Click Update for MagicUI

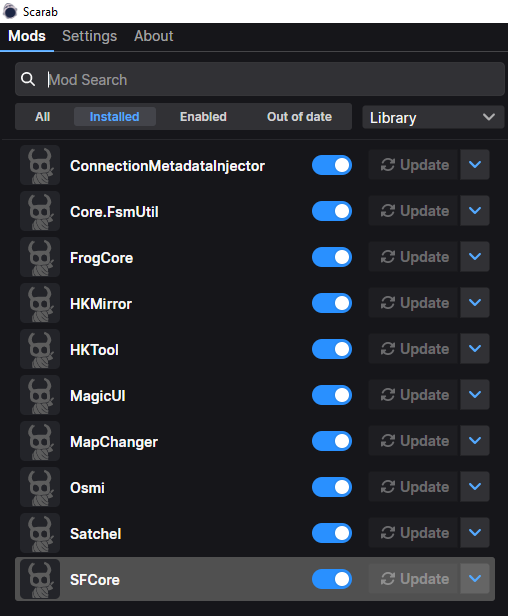pyautogui.click(x=414, y=394)
